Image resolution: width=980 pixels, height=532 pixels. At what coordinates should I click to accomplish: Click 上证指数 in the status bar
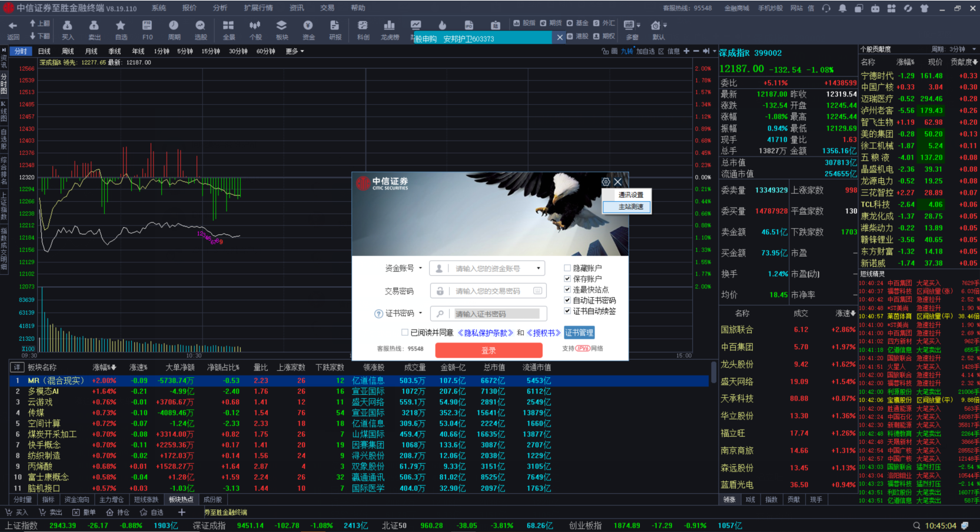22,526
